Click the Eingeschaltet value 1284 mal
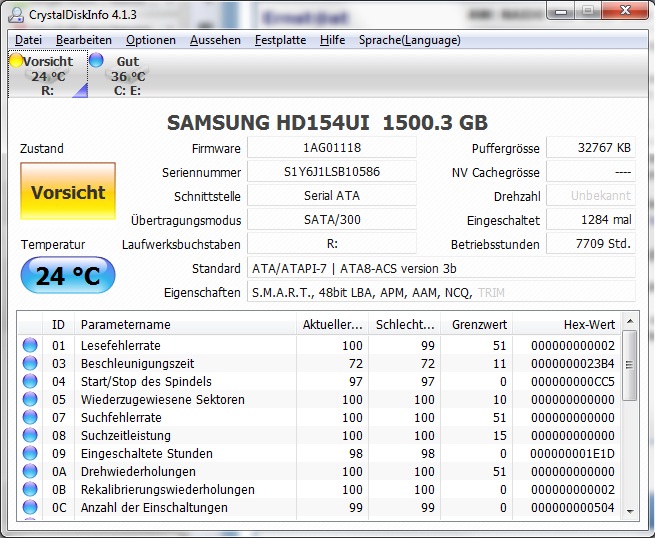The height and width of the screenshot is (538, 655). [x=591, y=220]
